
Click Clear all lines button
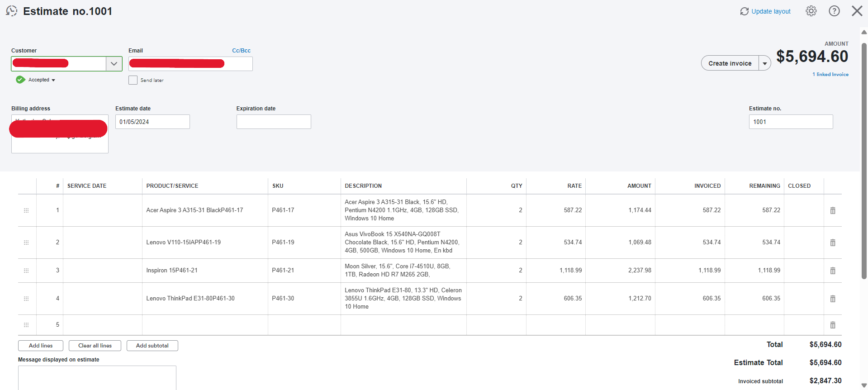[95, 346]
